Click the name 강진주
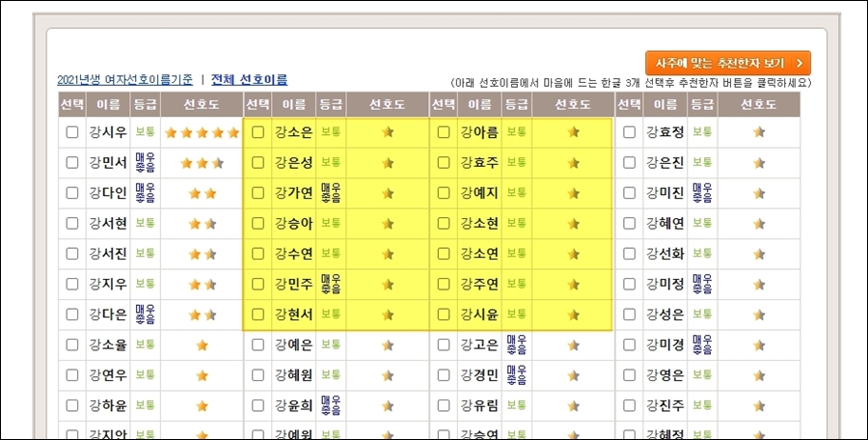 click(x=665, y=405)
